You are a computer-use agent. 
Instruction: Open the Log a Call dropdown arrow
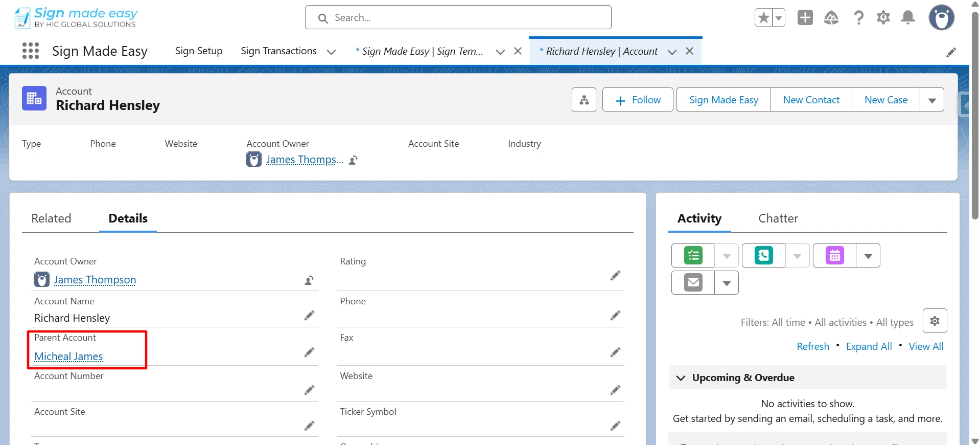[797, 255]
